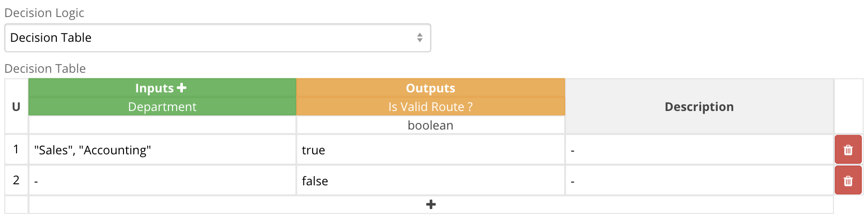Screen dimensions: 868x223
Task: Edit the Department input column header
Action: point(162,106)
